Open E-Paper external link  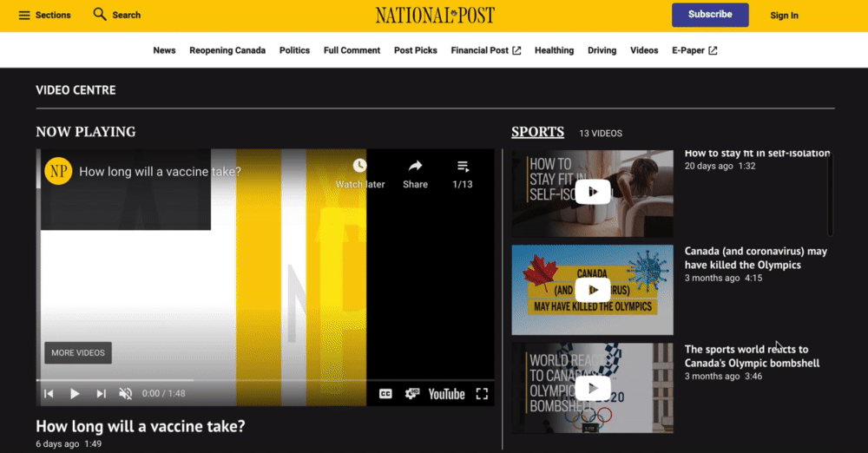pyautogui.click(x=694, y=50)
